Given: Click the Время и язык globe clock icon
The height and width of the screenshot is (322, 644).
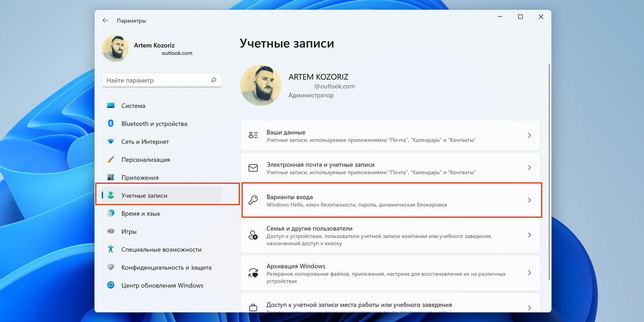Looking at the screenshot, I should click(111, 213).
